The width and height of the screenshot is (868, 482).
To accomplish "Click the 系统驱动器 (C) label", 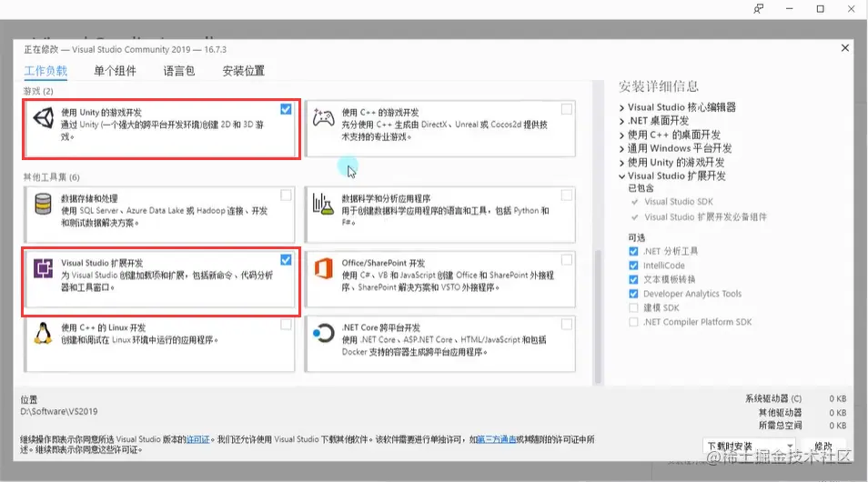I will (x=773, y=398).
